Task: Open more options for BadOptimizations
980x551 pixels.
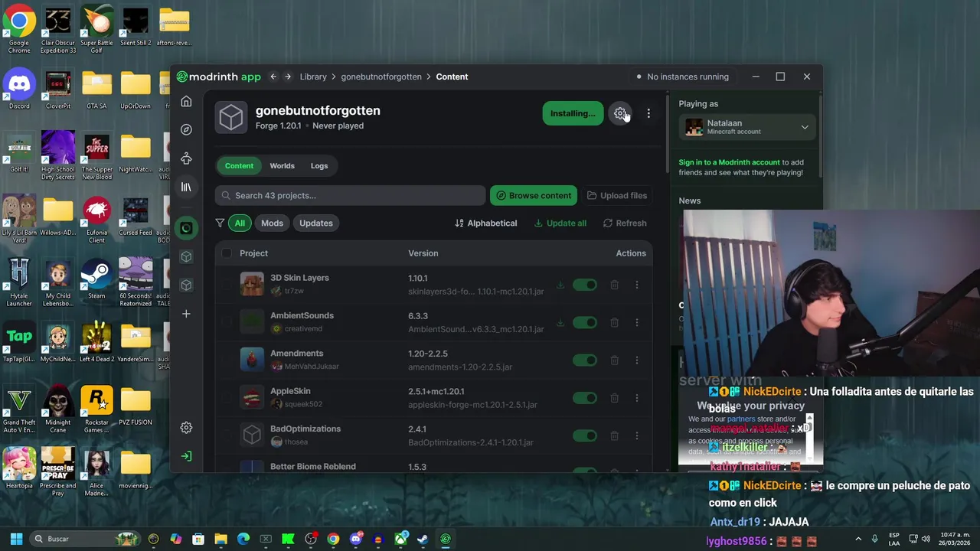Action: tap(637, 435)
